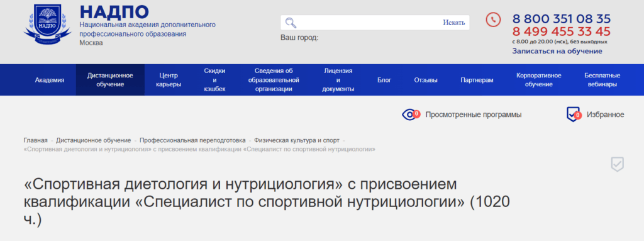
Task: Open Сведения об образовательной организации menu
Action: [x=274, y=80]
